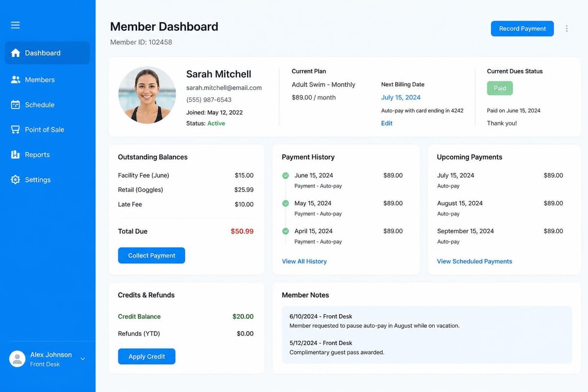The width and height of the screenshot is (588, 392).
Task: Click green check beside April 15, 2024 payment
Action: click(286, 231)
